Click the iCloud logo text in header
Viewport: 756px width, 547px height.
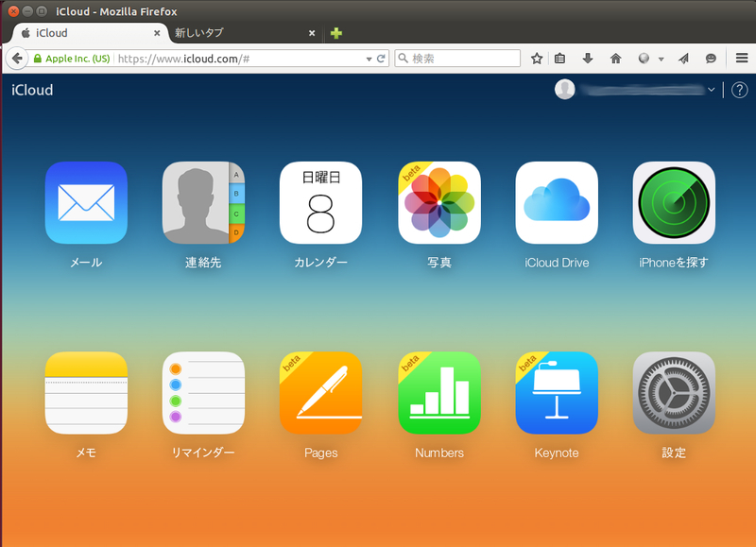32,90
